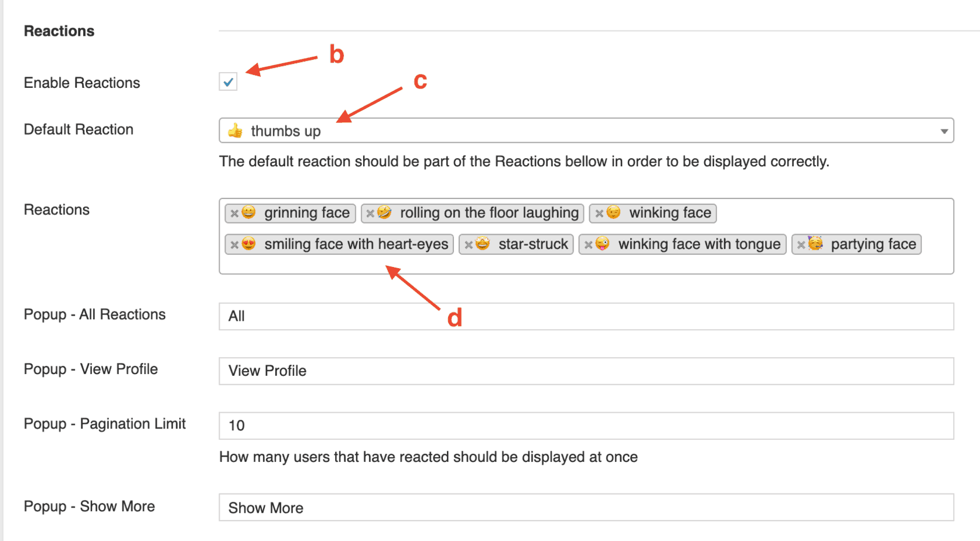This screenshot has height=541, width=980.
Task: Focus the Popup - All Reactions field
Action: click(586, 316)
